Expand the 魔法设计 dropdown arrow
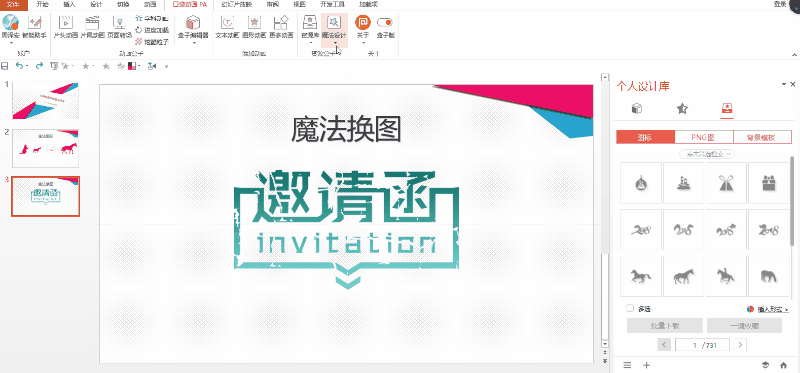 click(x=335, y=43)
